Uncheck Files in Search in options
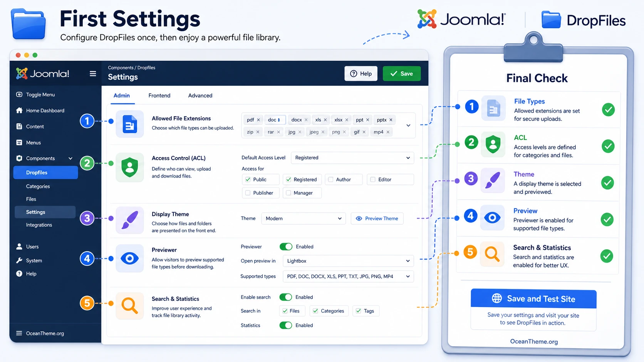Screen dimensions: 644x362 [x=285, y=311]
